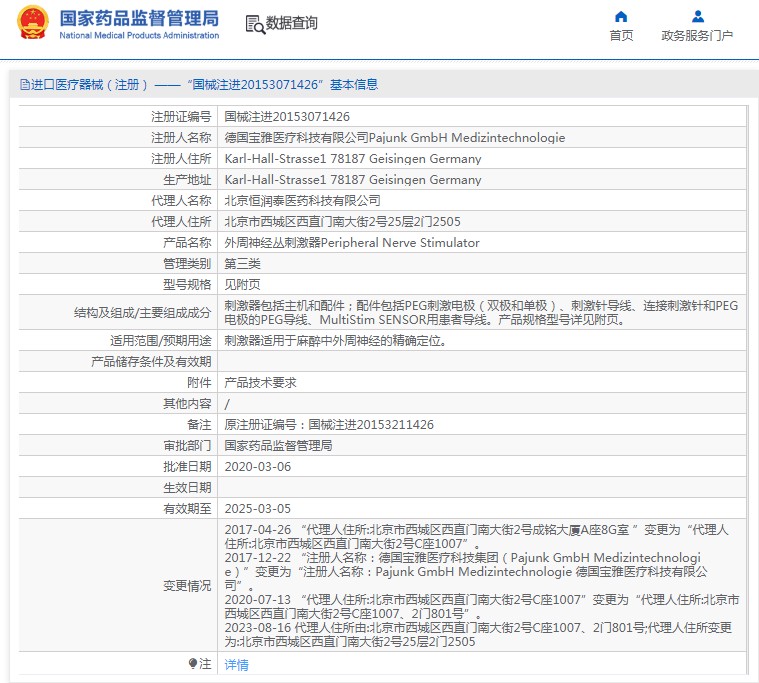Click the national emblem logo
This screenshot has width=759, height=683.
tap(32, 22)
